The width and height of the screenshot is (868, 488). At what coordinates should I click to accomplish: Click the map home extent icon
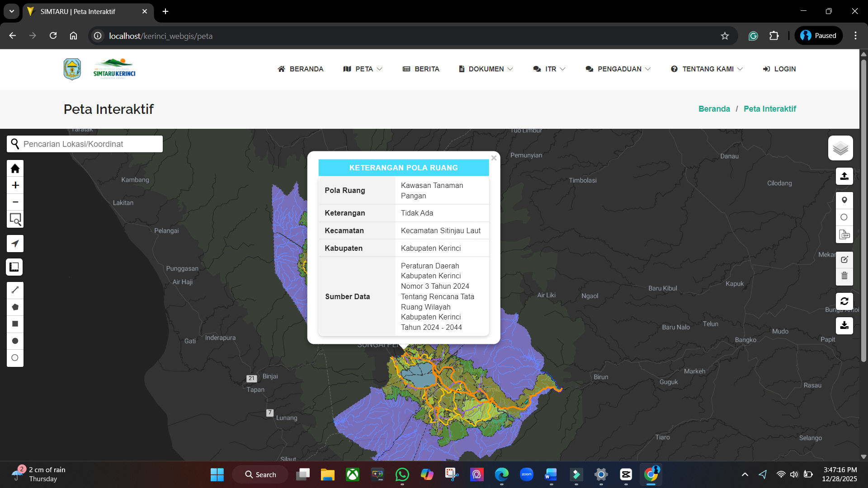(15, 169)
